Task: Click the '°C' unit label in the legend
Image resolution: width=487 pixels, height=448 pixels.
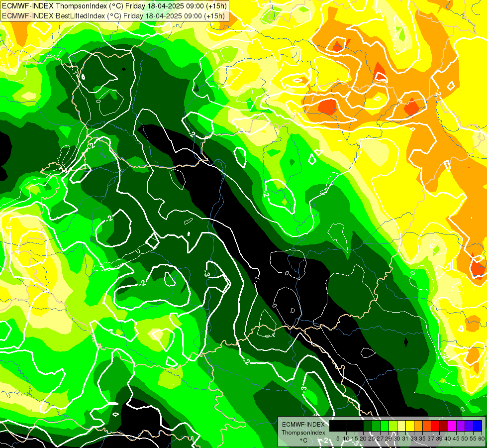Action: pyautogui.click(x=303, y=440)
